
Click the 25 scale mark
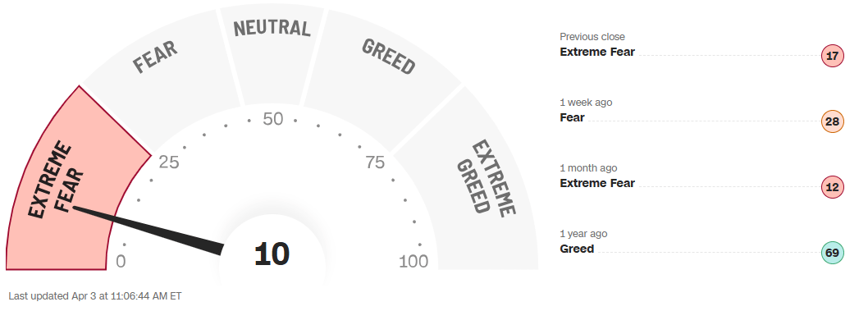(169, 162)
